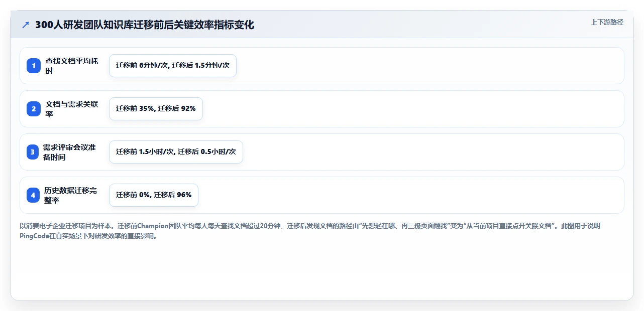Image resolution: width=644 pixels, height=311 pixels.
Task: Select the number 3 step badge
Action: coord(33,152)
